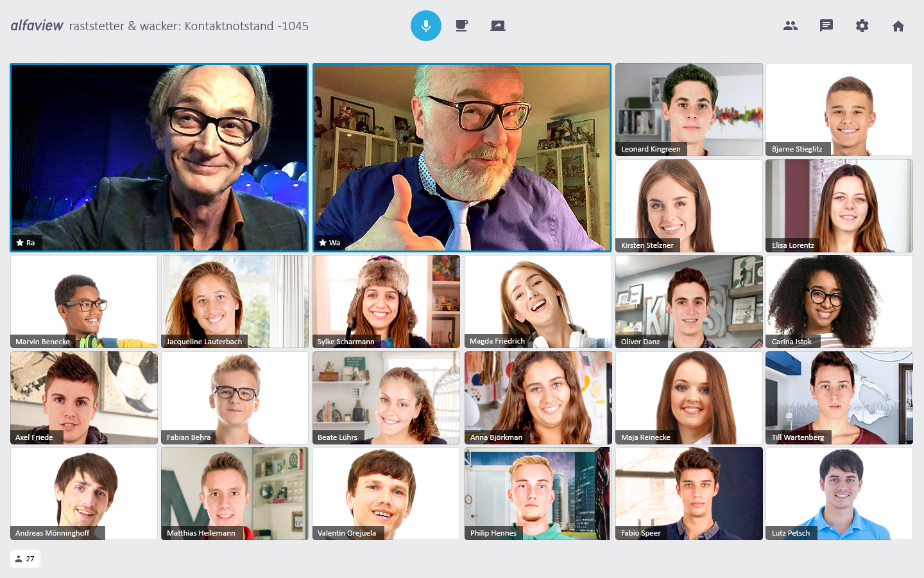924x578 pixels.
Task: Select Andreas Mönninghoff video tile
Action: click(84, 494)
